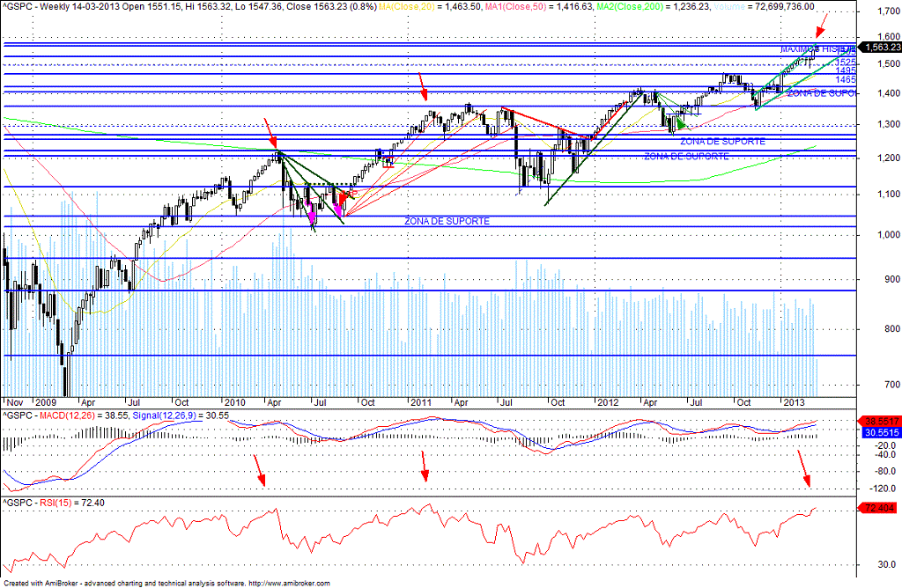Open the http://www.amibroker.com link
Viewport: 902px width, 588px height.
(x=289, y=584)
